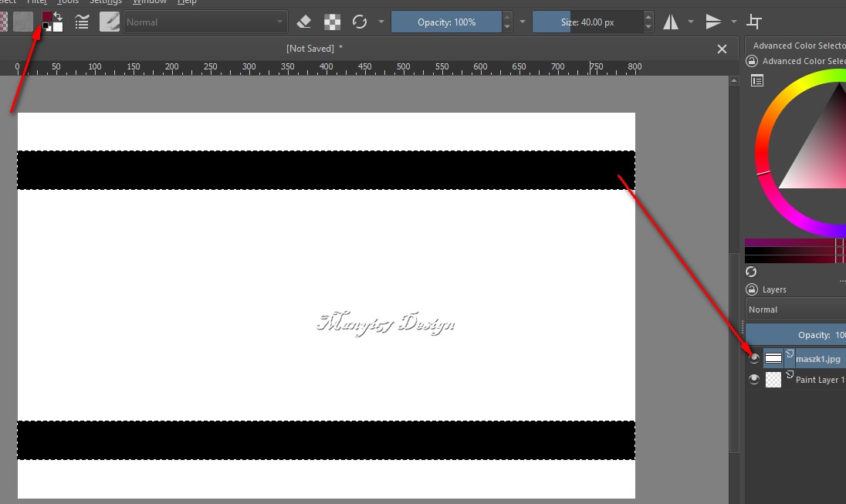Viewport: 846px width, 504px height.
Task: Open the fill gradient chooser
Action: point(3,22)
